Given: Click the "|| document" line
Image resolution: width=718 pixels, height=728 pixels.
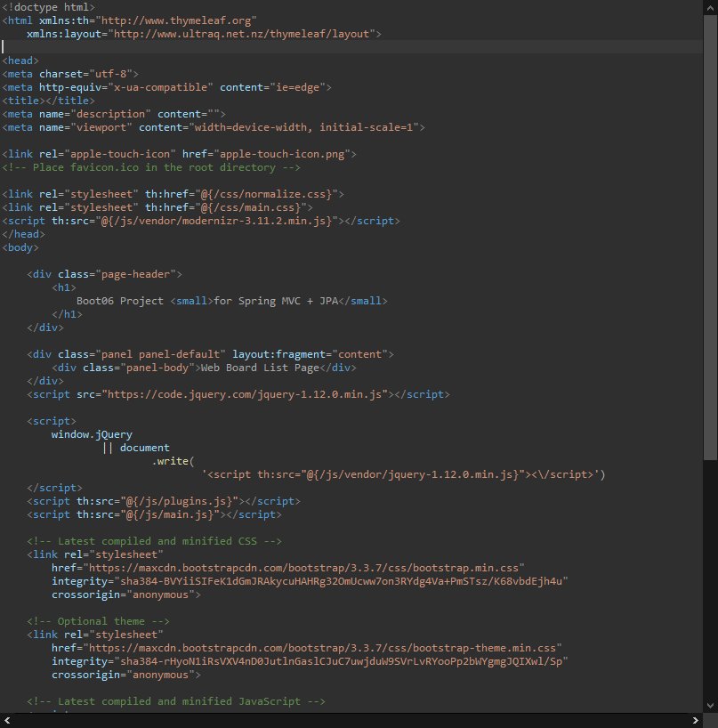Looking at the screenshot, I should [135, 448].
